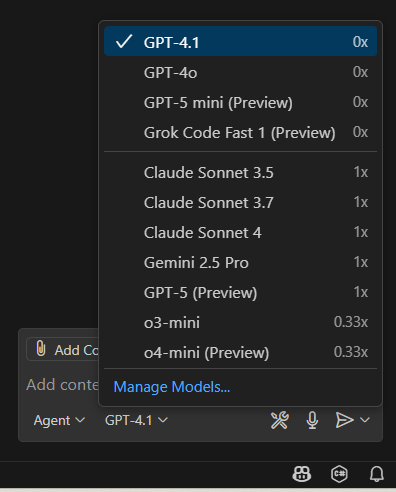Open the Configure Tools wrench icon

pos(279,420)
